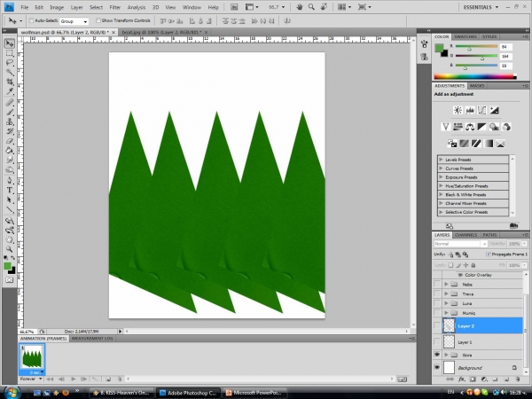Open Adobe Photoshop taskbar button
This screenshot has width=532, height=399.
coord(188,393)
